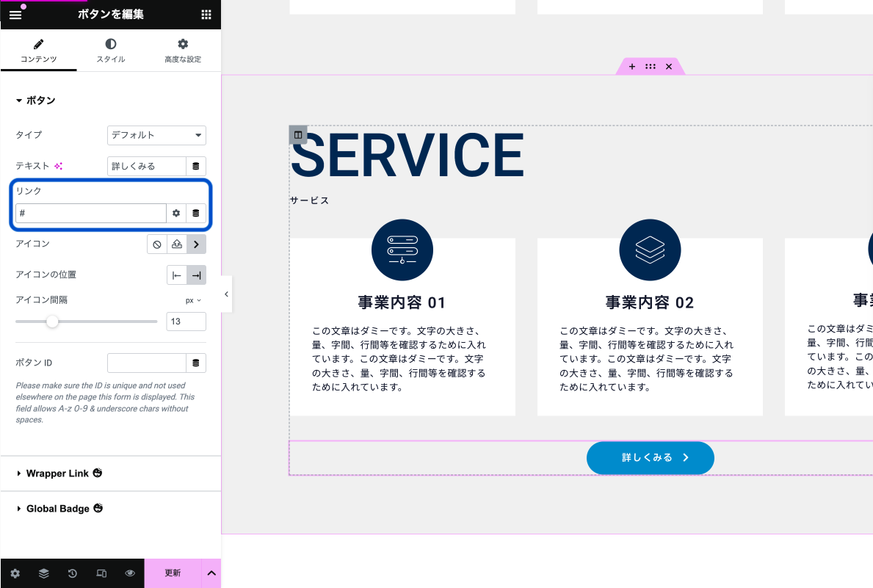
Task: Click the アイコン間隔 slider handle
Action: (52, 322)
